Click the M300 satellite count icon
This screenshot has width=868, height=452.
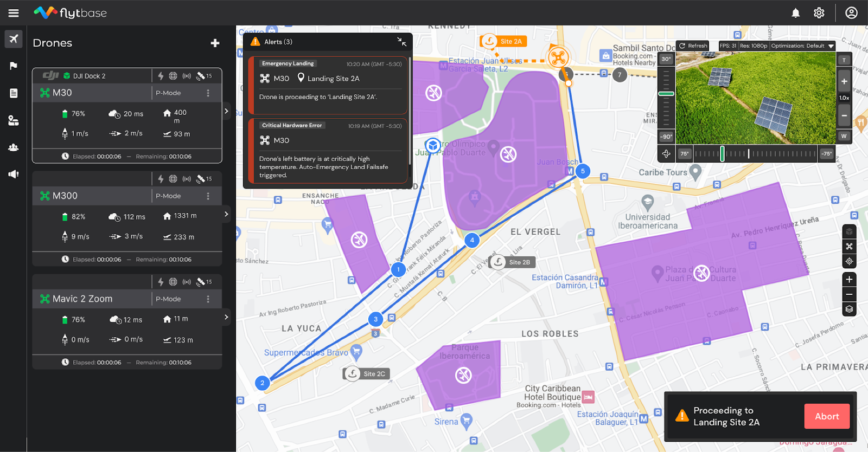click(204, 179)
